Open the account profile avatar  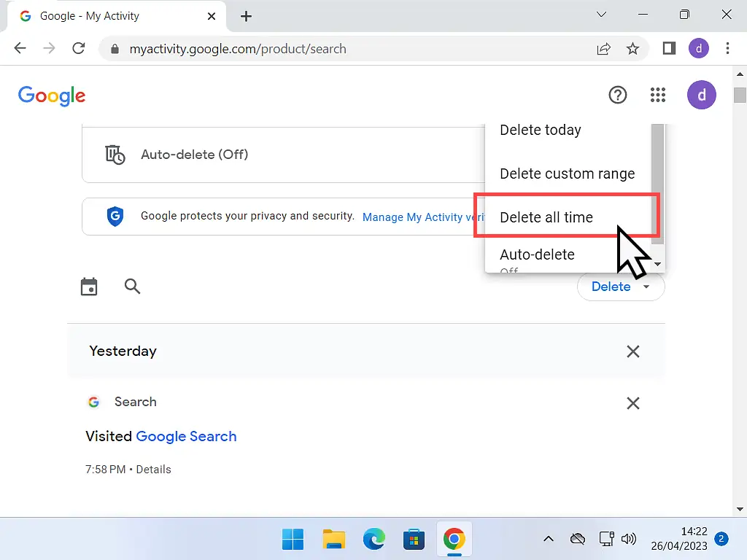pyautogui.click(x=701, y=95)
